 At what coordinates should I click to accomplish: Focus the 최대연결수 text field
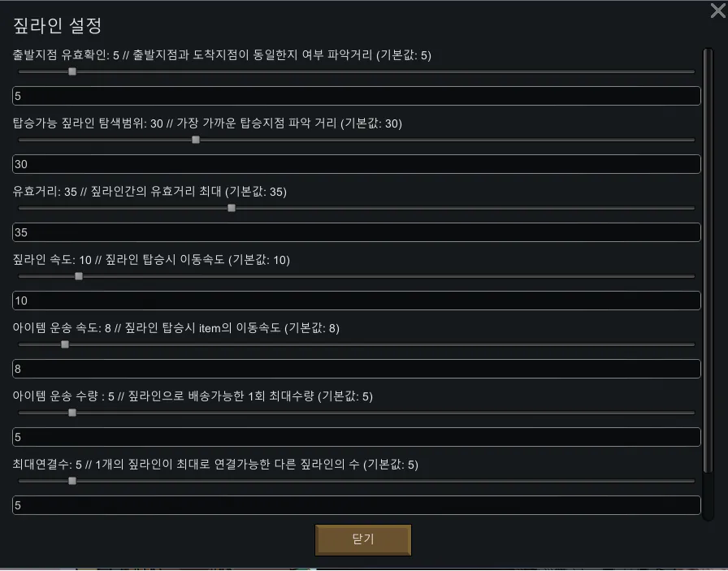(356, 505)
